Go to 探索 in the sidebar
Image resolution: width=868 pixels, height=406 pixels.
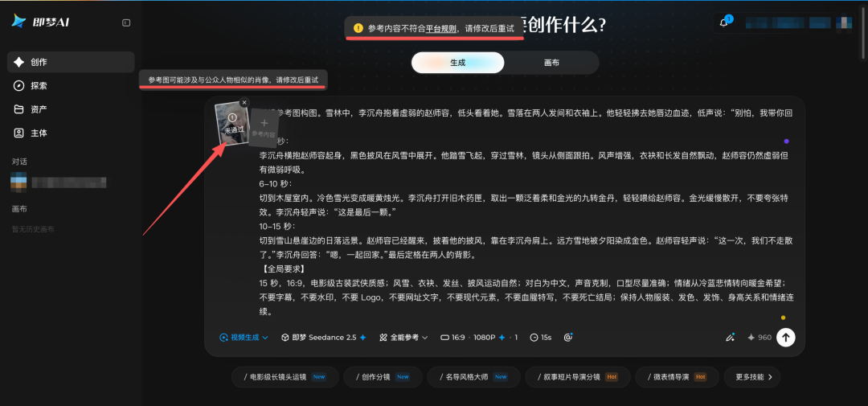[x=71, y=86]
